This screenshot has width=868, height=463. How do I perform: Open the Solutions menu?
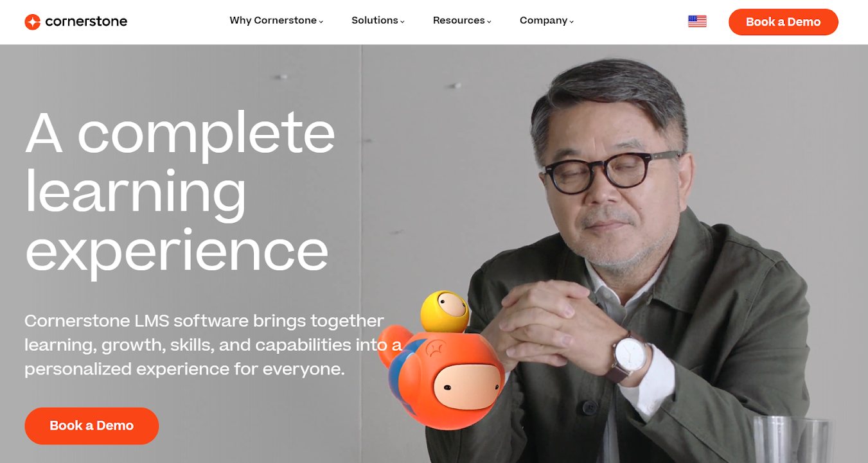tap(375, 21)
